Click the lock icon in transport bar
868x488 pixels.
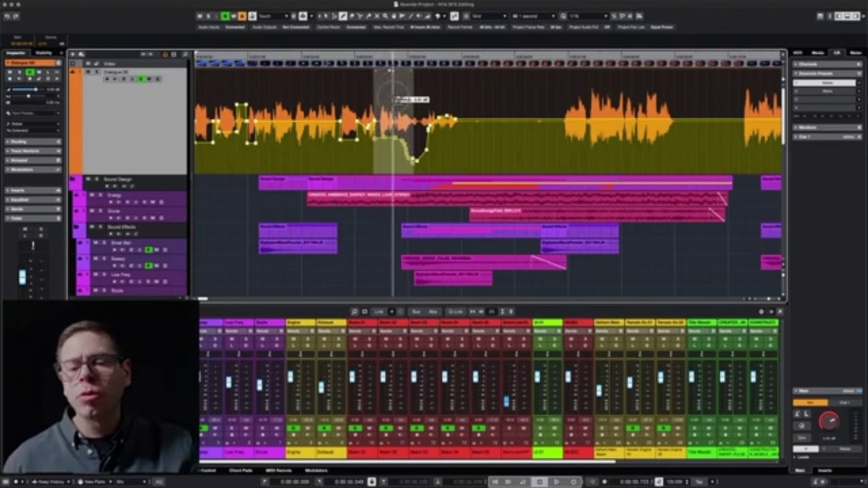click(x=372, y=481)
